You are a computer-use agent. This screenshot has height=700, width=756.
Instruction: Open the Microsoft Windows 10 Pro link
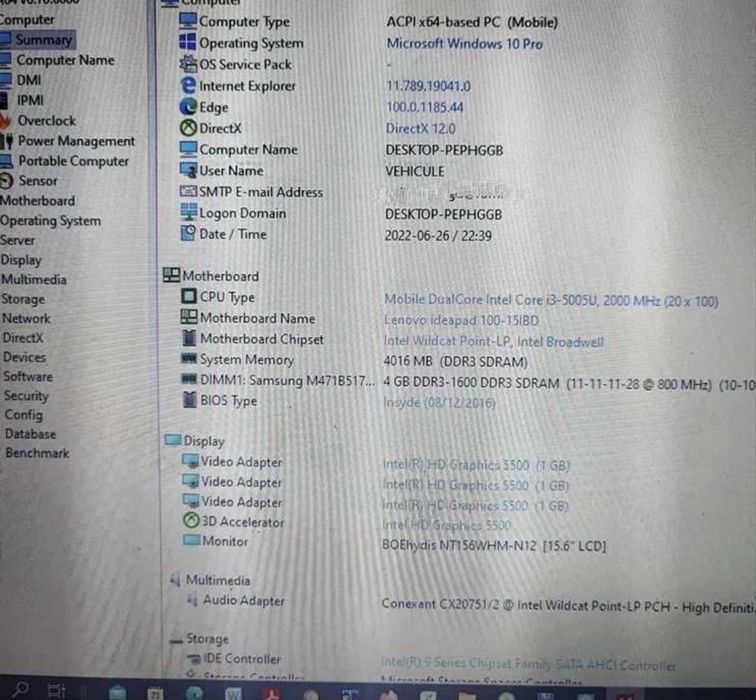[x=465, y=43]
